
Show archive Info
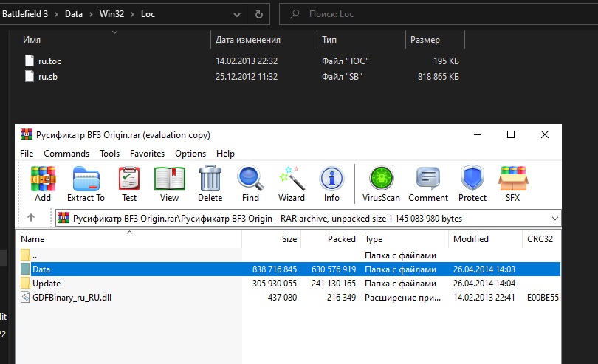tap(331, 179)
